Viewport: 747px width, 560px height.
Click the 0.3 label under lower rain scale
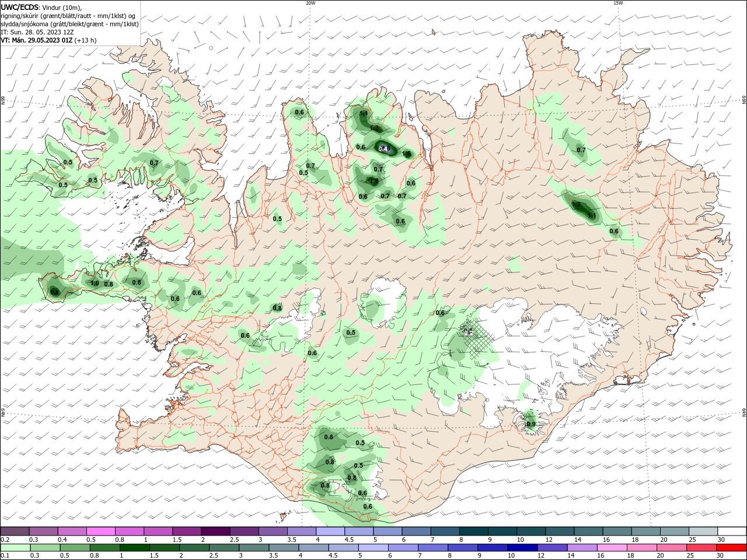[34, 556]
